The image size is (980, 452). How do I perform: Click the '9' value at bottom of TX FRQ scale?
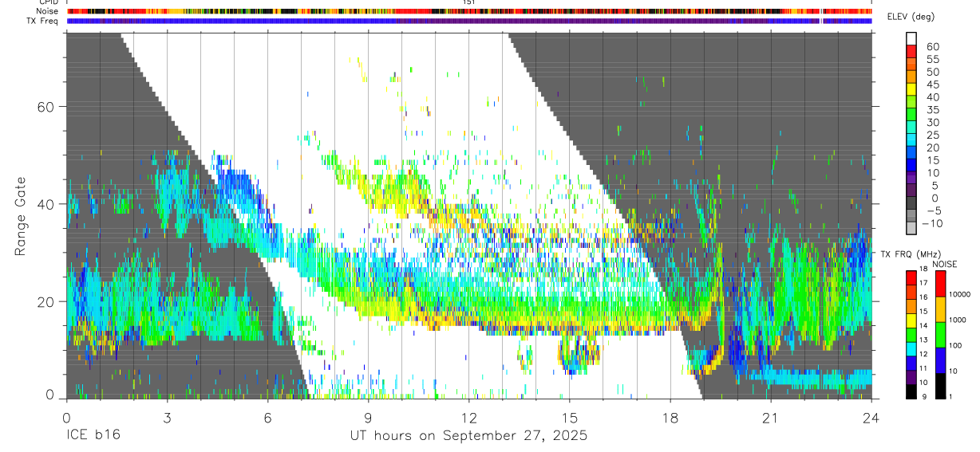(x=925, y=397)
